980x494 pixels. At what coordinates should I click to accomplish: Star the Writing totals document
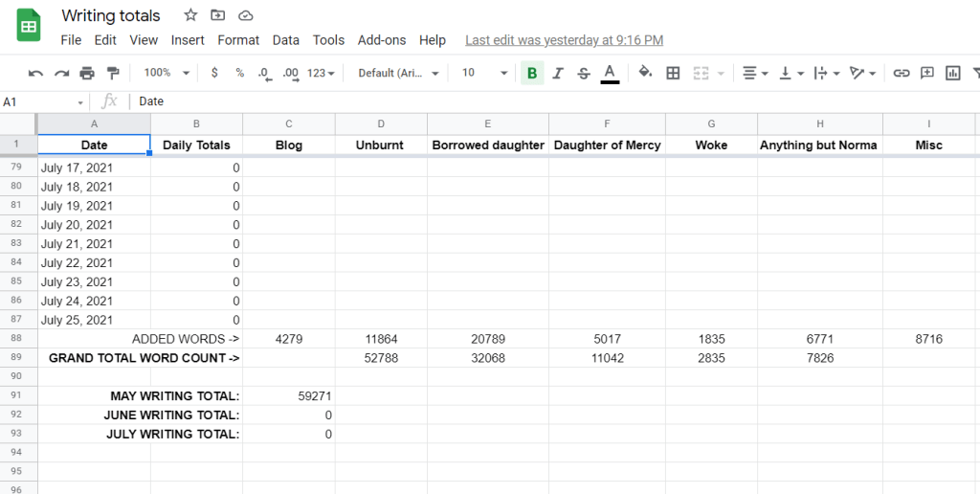(x=190, y=15)
